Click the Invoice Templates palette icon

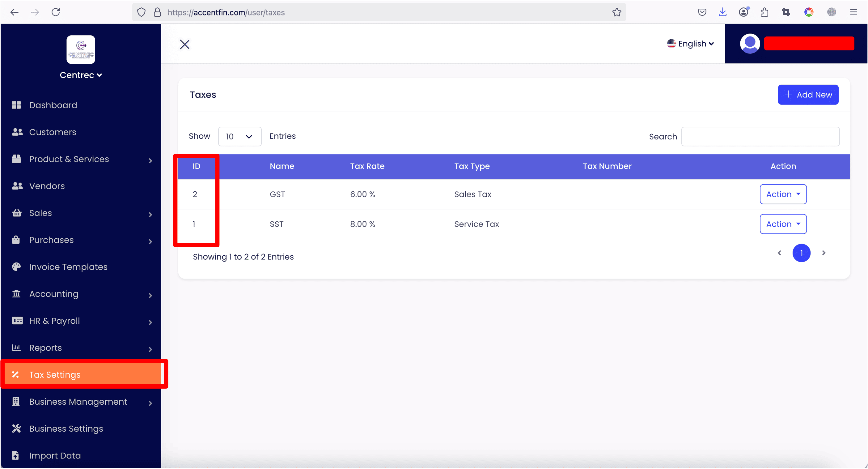(16, 267)
